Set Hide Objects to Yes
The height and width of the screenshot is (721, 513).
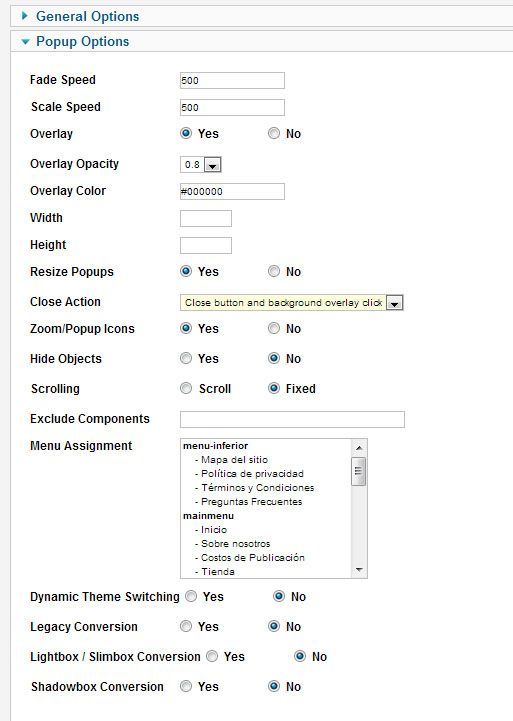point(186,358)
